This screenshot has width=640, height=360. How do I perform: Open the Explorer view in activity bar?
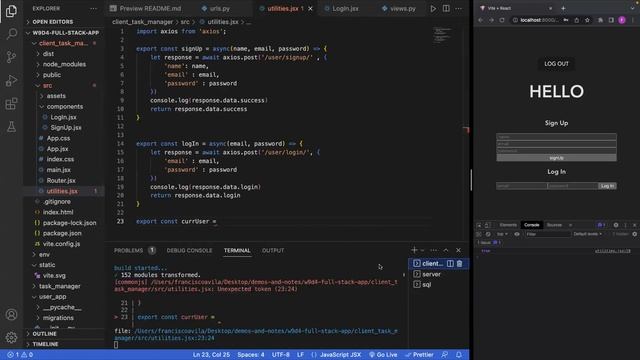pyautogui.click(x=11, y=11)
